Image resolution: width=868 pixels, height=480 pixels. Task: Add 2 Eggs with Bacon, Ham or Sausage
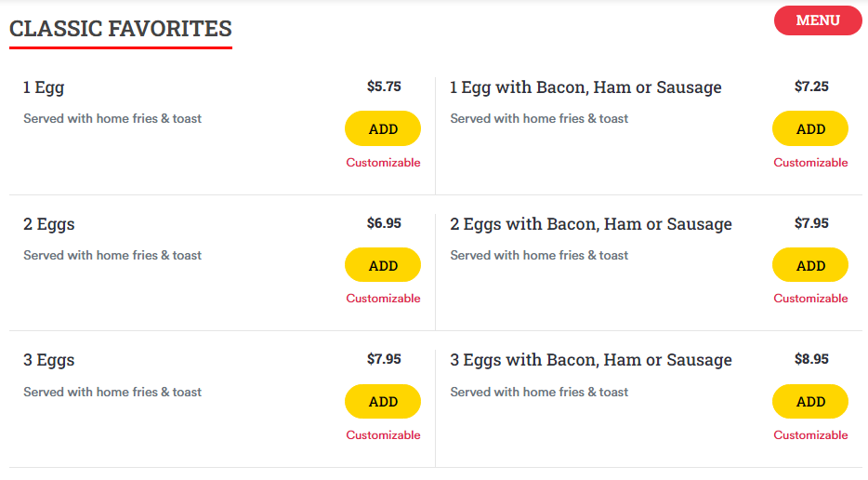[x=810, y=266]
